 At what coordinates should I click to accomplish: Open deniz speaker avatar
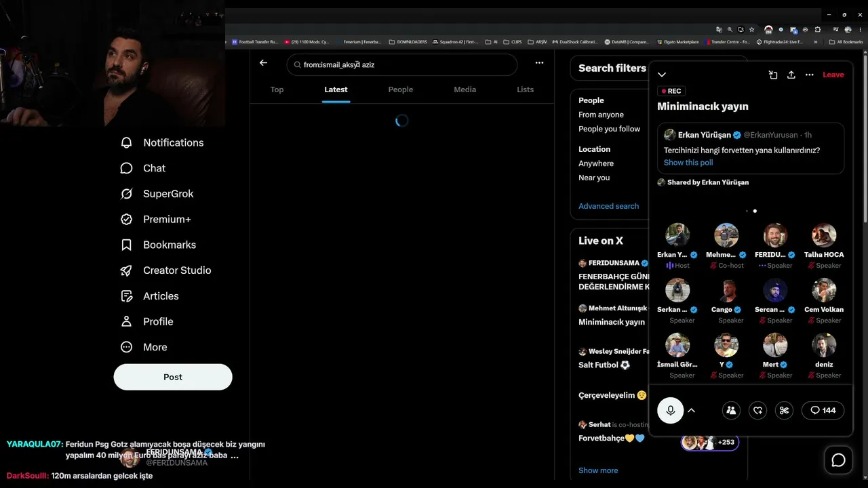click(x=824, y=345)
